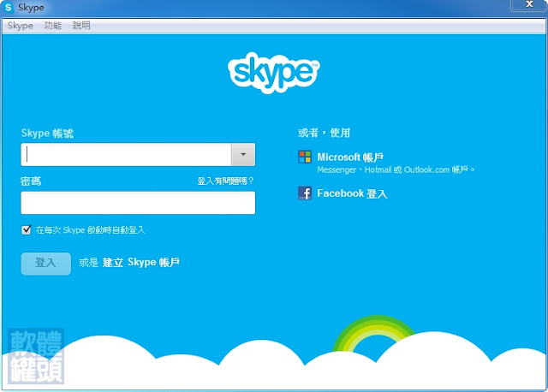Open the 說明 menu
The image size is (548, 392).
pos(81,26)
